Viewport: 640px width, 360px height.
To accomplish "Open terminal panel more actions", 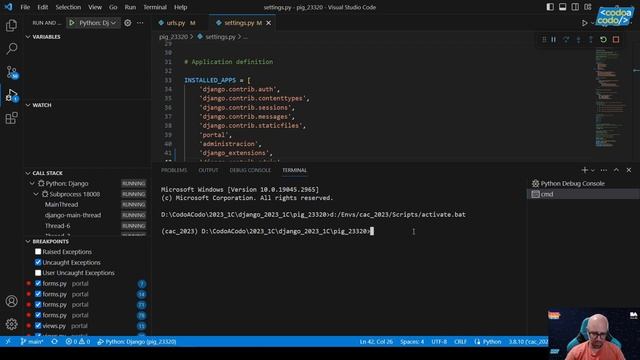I will click(604, 170).
